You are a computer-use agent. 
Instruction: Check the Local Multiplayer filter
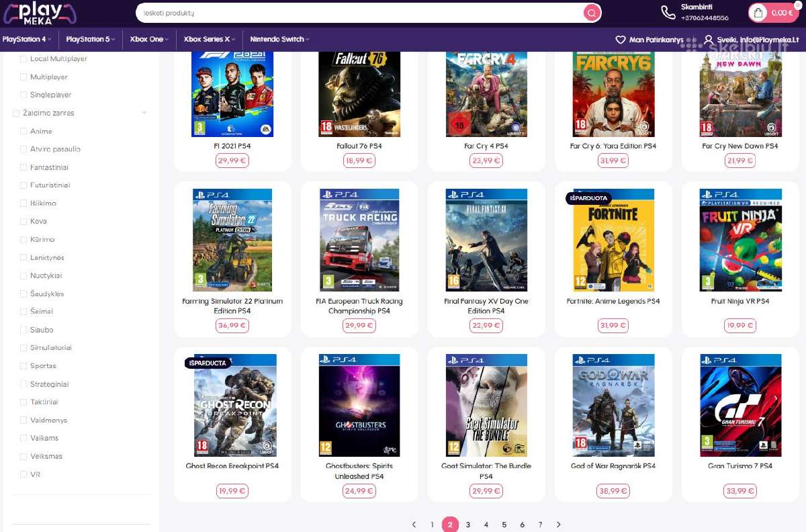point(24,59)
